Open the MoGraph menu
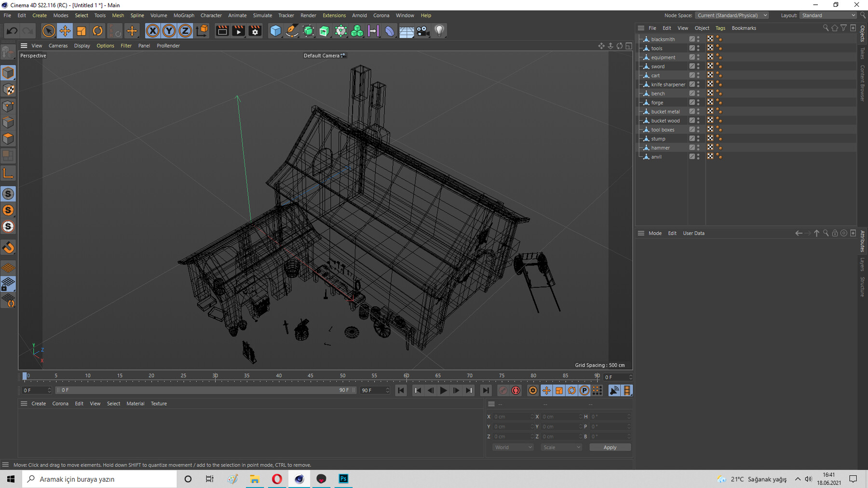The height and width of the screenshot is (488, 868). click(184, 15)
